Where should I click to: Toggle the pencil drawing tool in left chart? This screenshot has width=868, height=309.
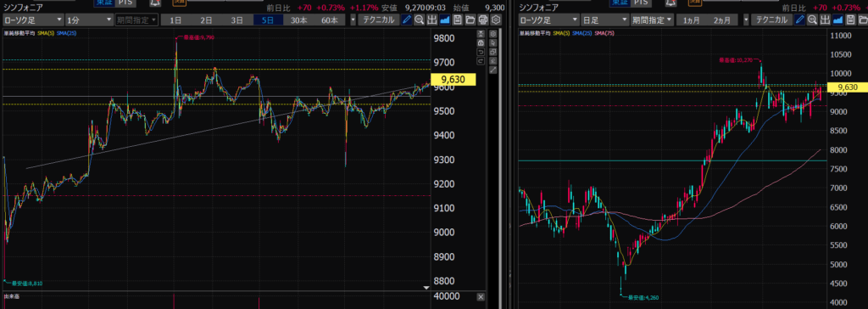[x=406, y=20]
